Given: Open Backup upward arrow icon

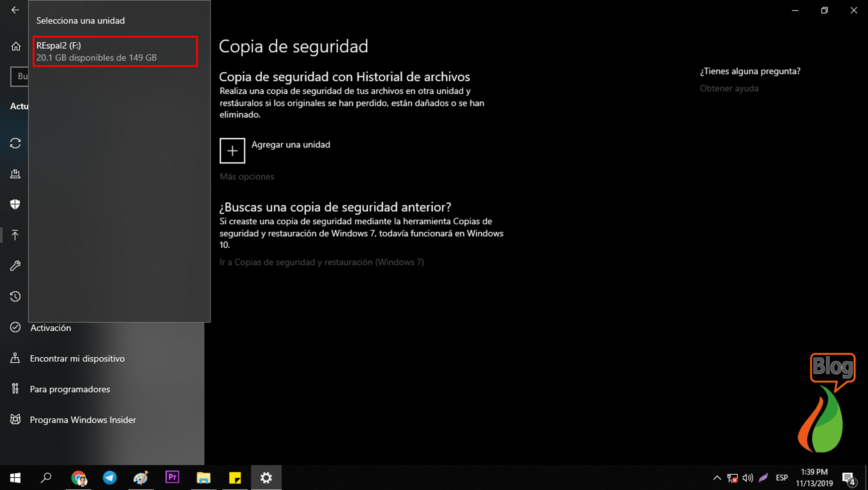Looking at the screenshot, I should pos(16,235).
